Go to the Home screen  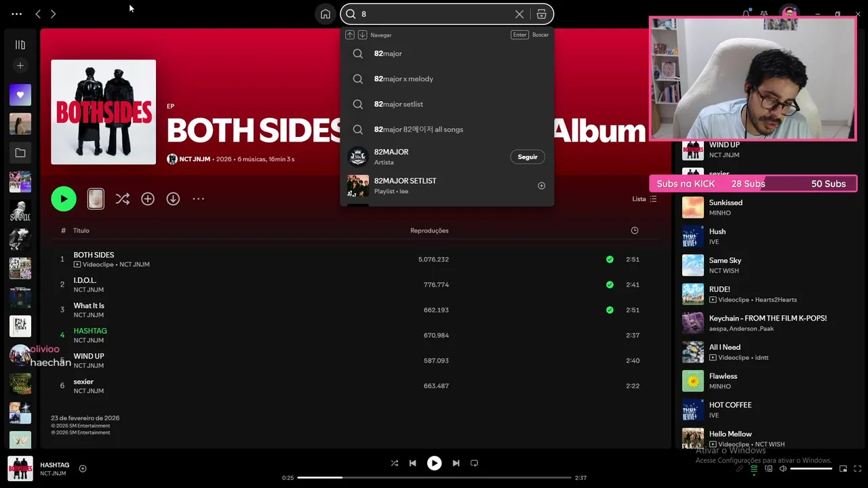[325, 14]
